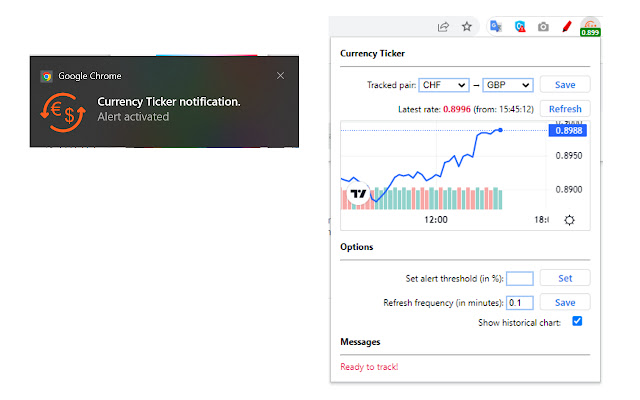Click the latest rate value 0.8996
Viewport: 640px width, 400px height.
tap(457, 109)
